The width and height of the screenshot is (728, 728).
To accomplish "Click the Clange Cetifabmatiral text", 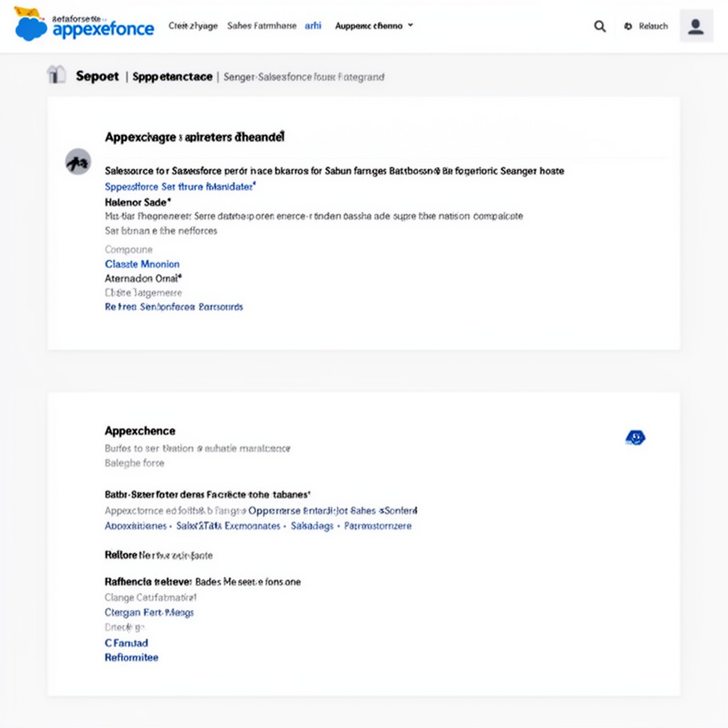I will tap(151, 597).
